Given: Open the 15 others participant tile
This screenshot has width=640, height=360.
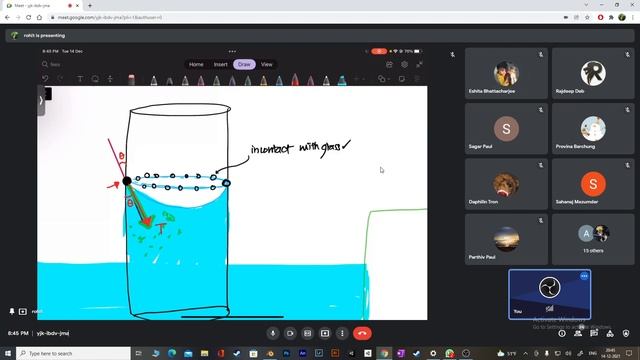Looking at the screenshot, I should (x=593, y=239).
